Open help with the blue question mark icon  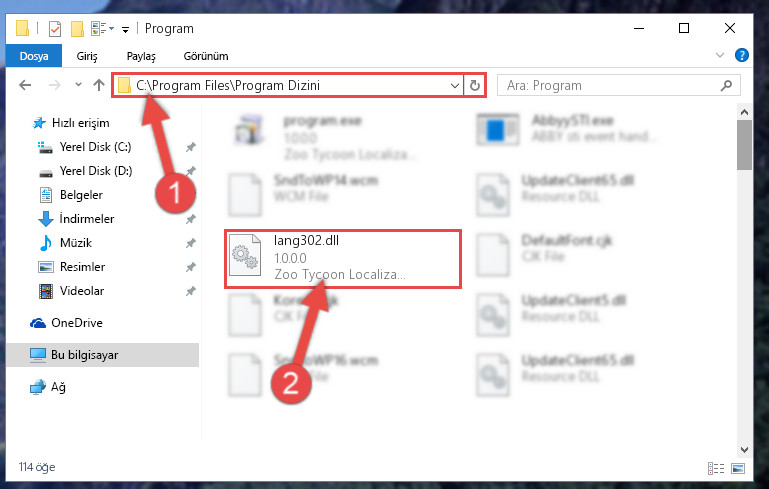click(x=742, y=55)
